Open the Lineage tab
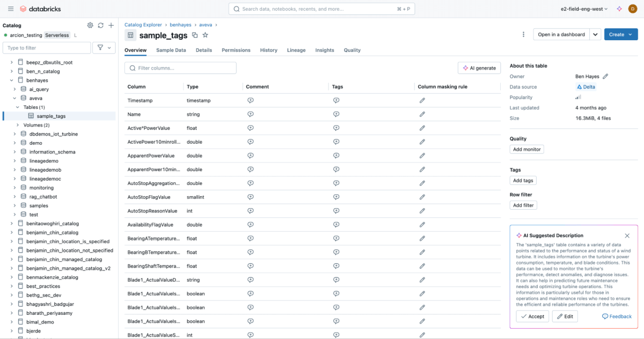 [296, 50]
